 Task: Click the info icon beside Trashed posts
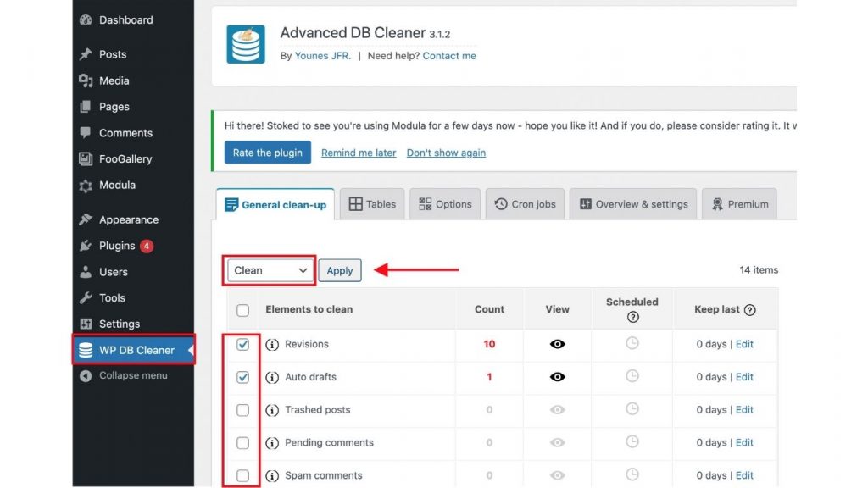(272, 410)
